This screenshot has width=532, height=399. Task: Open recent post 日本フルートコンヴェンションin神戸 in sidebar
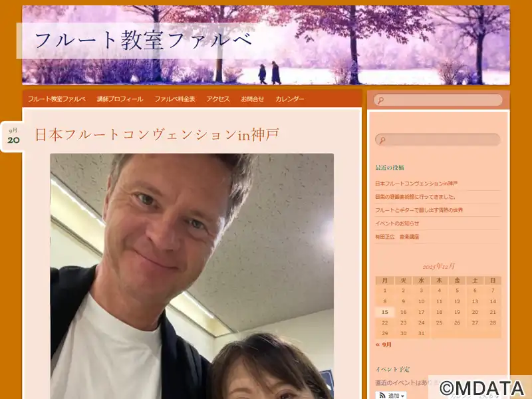point(416,184)
